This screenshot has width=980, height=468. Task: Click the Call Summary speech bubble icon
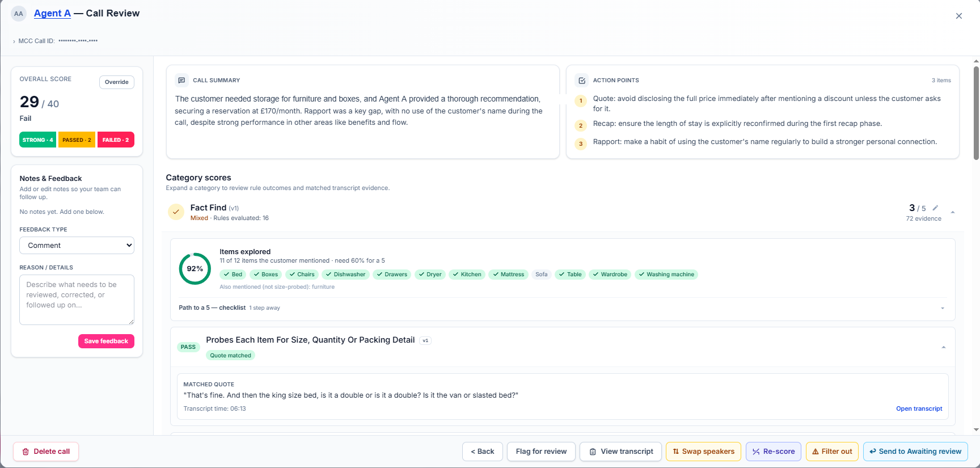pos(181,81)
